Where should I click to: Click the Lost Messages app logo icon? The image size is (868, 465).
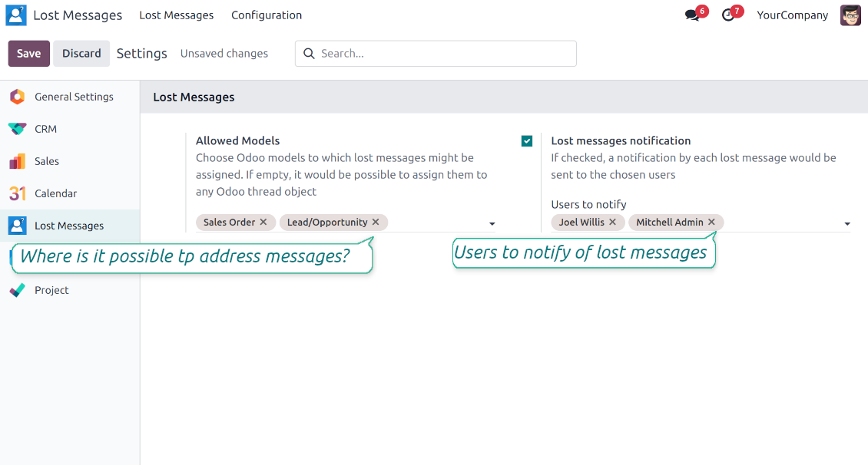(16, 15)
